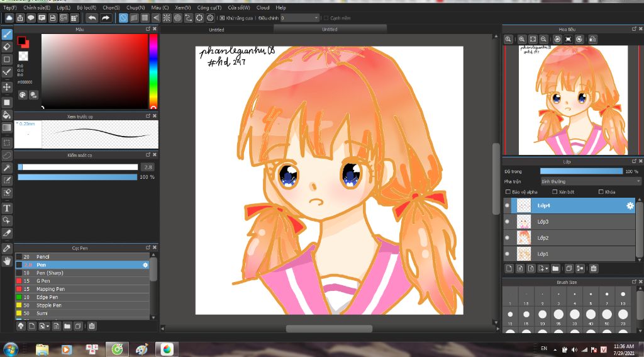Hide layer Lớp1
This screenshot has height=357, width=644.
click(508, 254)
